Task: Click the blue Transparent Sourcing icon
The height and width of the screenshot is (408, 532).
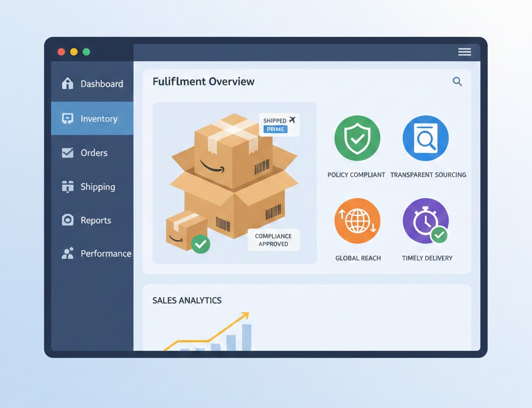Action: pyautogui.click(x=425, y=138)
